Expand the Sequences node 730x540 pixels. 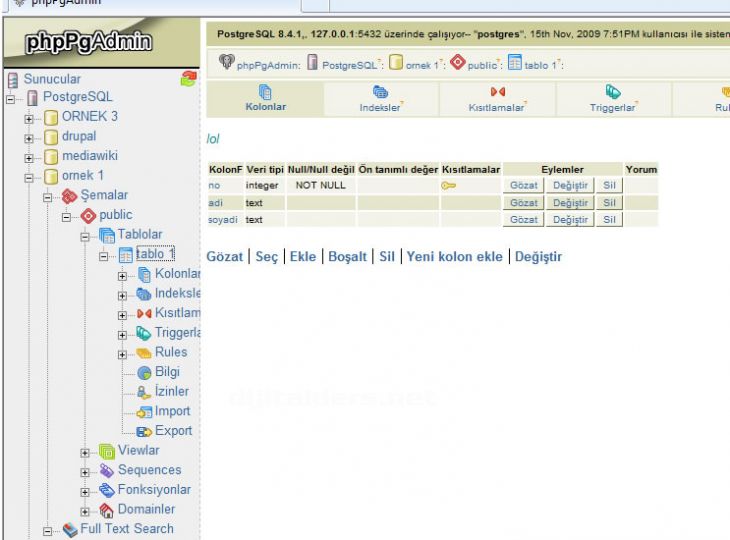(85, 472)
